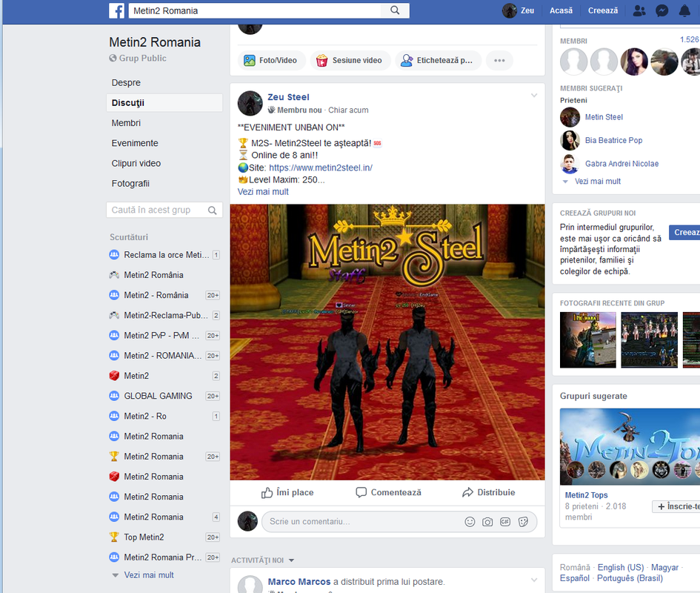The height and width of the screenshot is (593, 700).
Task: Click Zeu Steel author name
Action: [288, 97]
